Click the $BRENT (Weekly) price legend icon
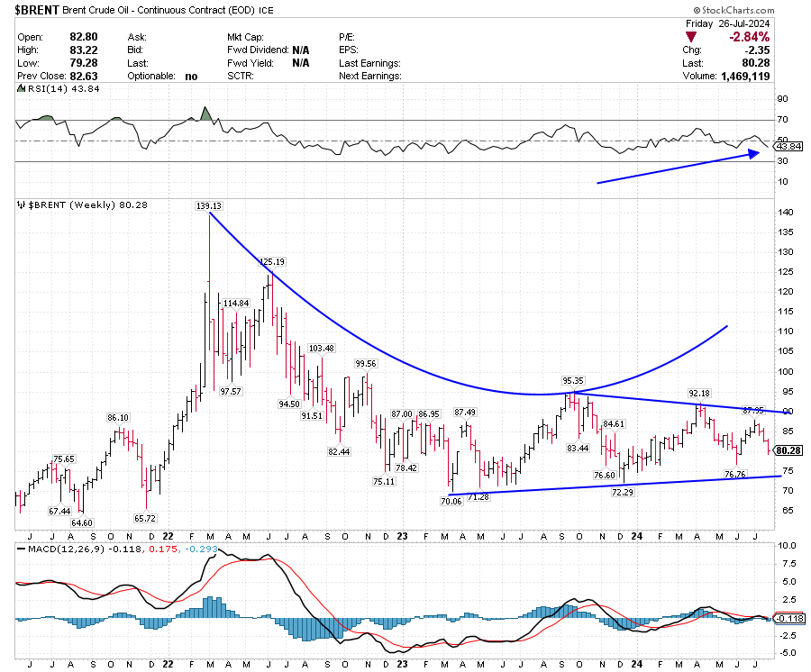The width and height of the screenshot is (811, 672). pos(22,204)
